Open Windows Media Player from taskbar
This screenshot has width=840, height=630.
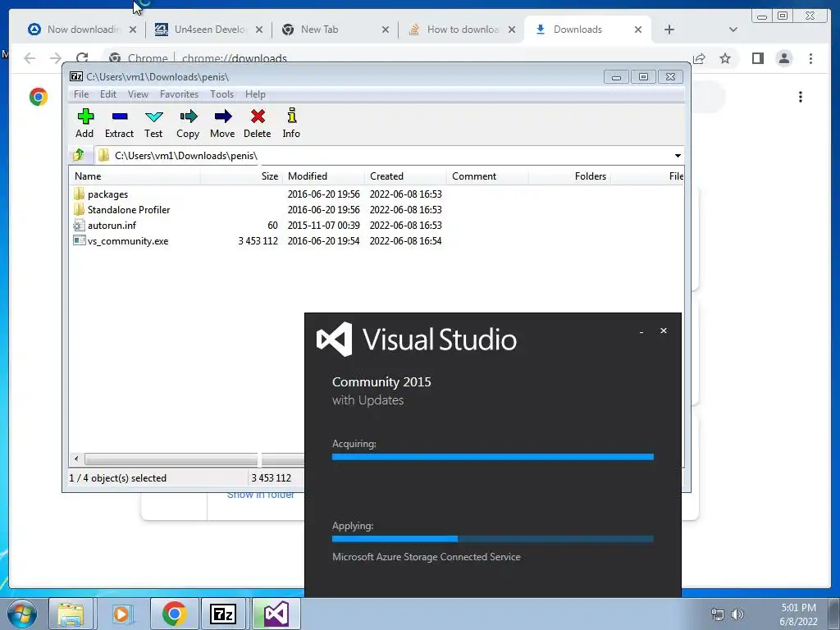click(x=121, y=614)
